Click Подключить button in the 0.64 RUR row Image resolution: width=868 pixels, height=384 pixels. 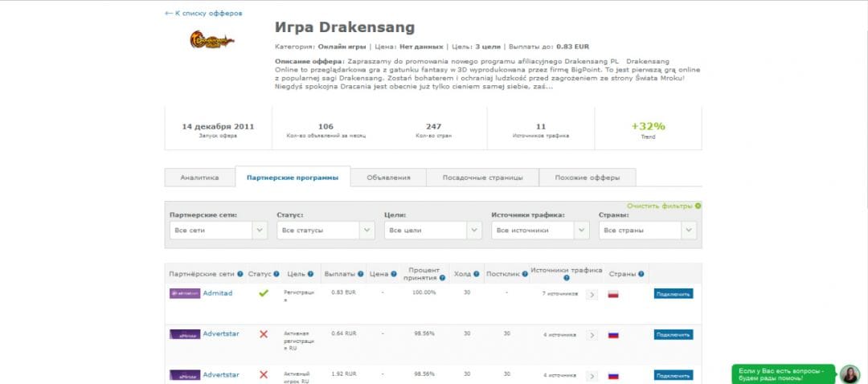click(674, 335)
